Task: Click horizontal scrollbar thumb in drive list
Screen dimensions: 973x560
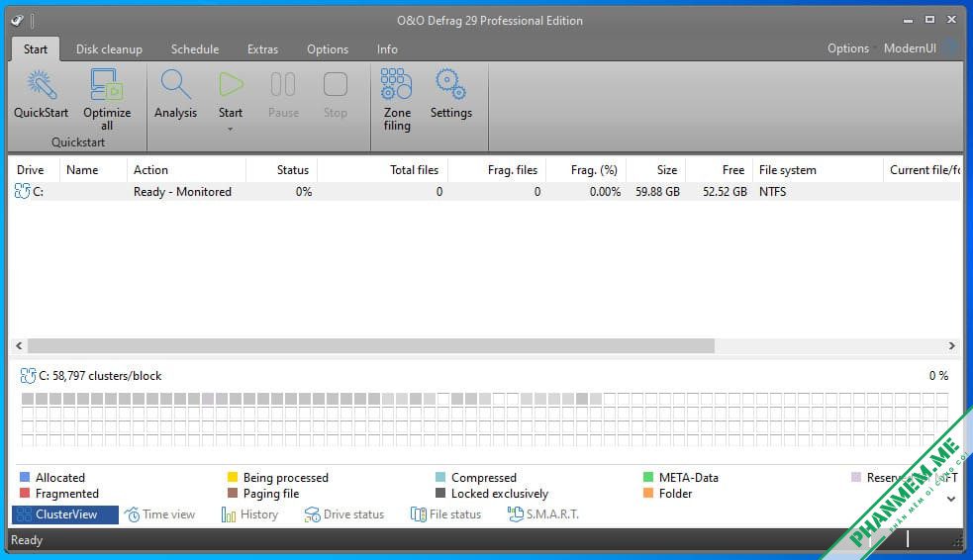Action: [371, 345]
